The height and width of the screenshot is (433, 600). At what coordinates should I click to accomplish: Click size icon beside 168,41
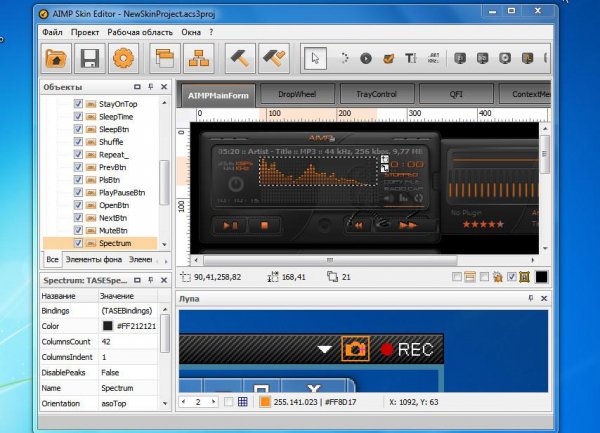pos(273,277)
